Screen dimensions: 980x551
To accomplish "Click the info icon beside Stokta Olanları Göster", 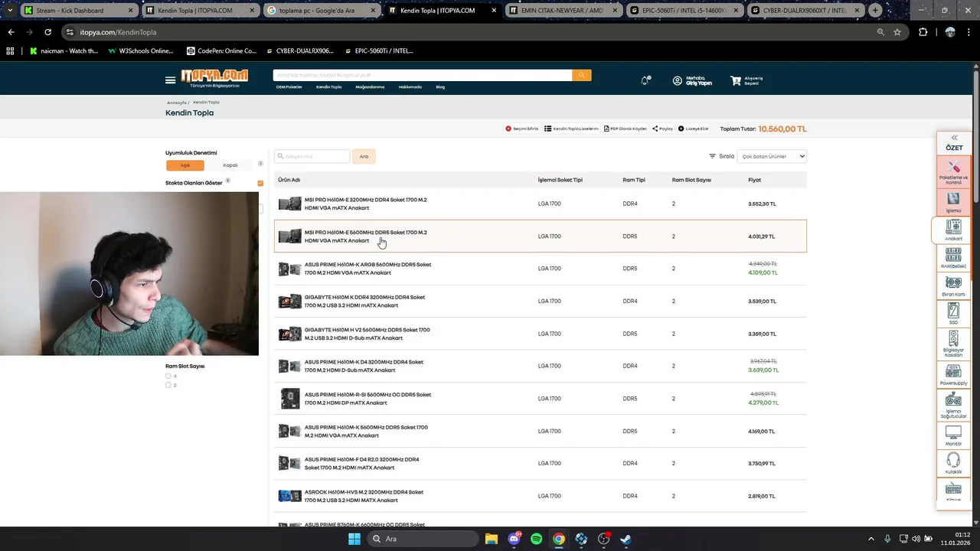I will (228, 181).
